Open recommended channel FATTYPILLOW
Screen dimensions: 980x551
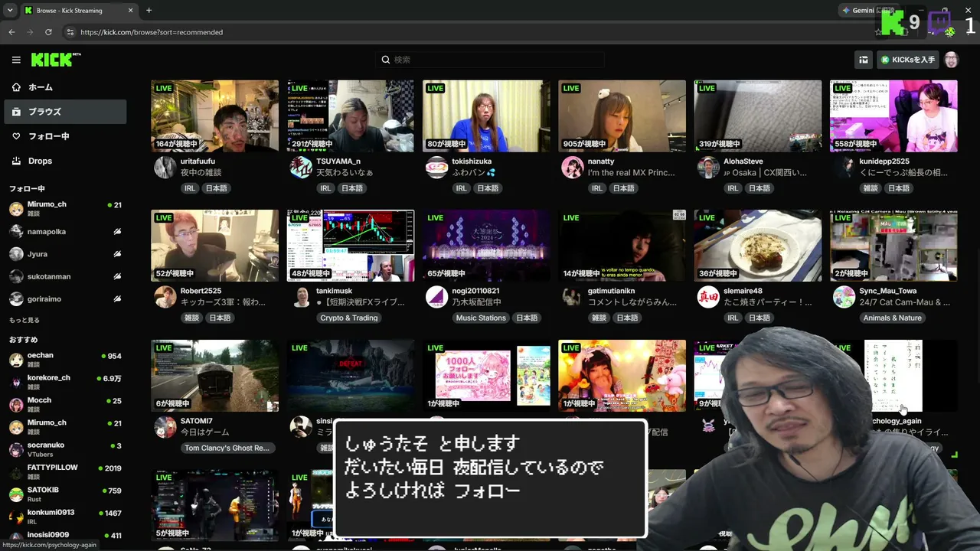coord(64,471)
